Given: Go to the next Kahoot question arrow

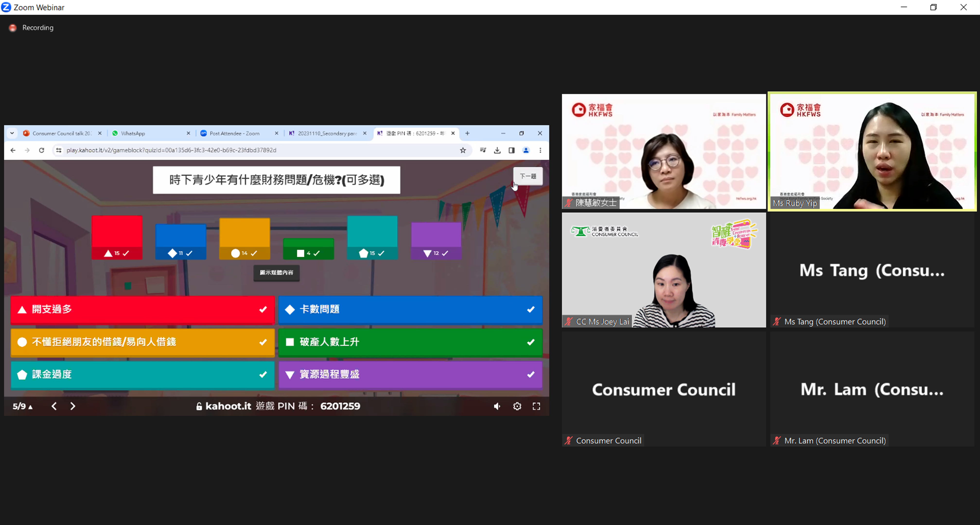Looking at the screenshot, I should coord(73,406).
